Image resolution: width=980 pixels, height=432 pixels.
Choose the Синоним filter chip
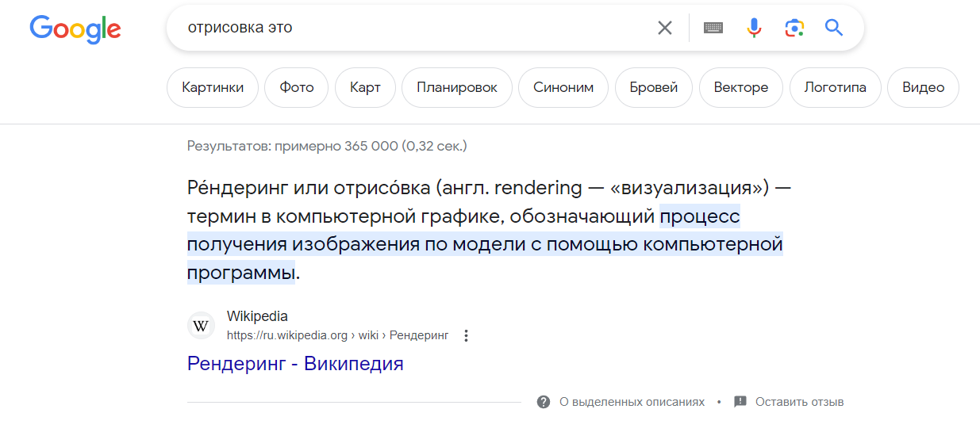(563, 88)
